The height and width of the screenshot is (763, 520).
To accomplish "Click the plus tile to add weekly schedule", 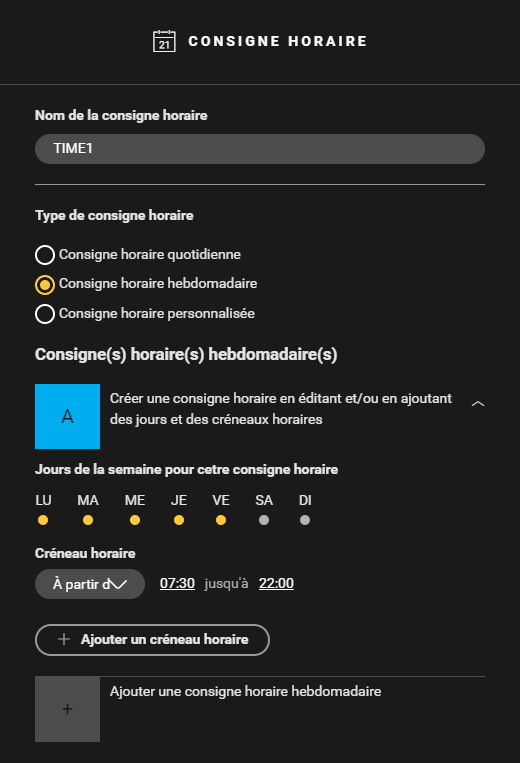I will click(x=68, y=709).
